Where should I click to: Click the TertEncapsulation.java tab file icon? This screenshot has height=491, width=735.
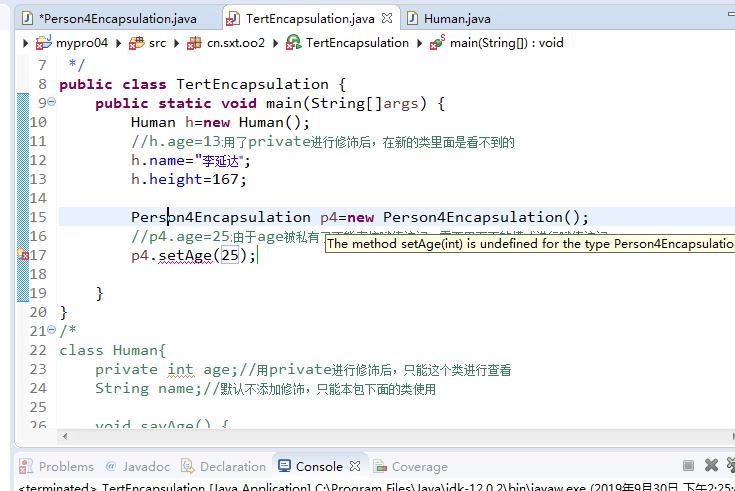pyautogui.click(x=233, y=19)
